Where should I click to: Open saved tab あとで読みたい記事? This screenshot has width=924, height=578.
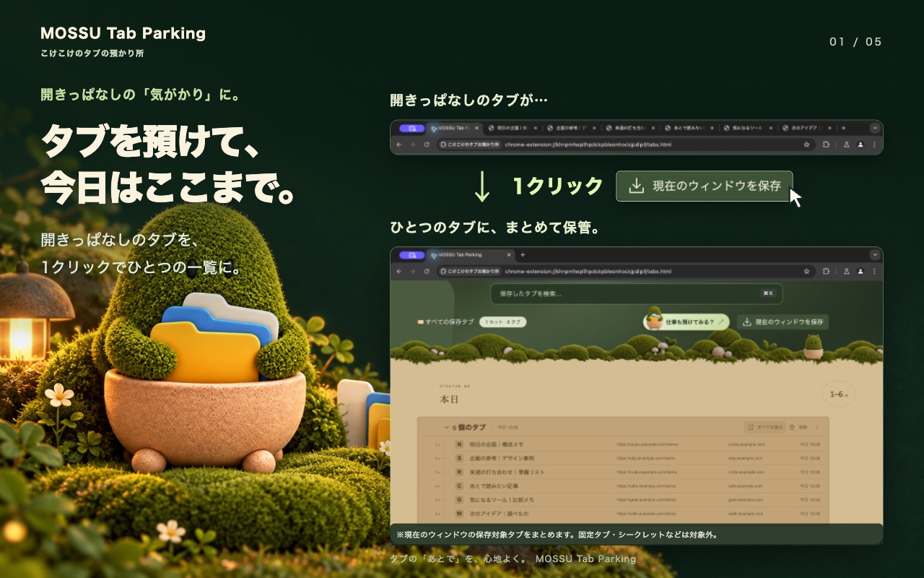point(494,486)
